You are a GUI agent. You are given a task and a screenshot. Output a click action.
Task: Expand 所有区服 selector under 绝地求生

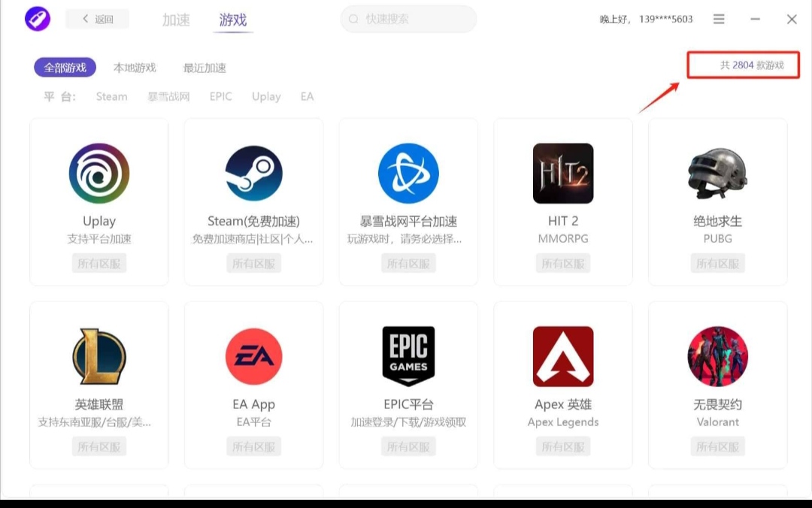pyautogui.click(x=717, y=264)
